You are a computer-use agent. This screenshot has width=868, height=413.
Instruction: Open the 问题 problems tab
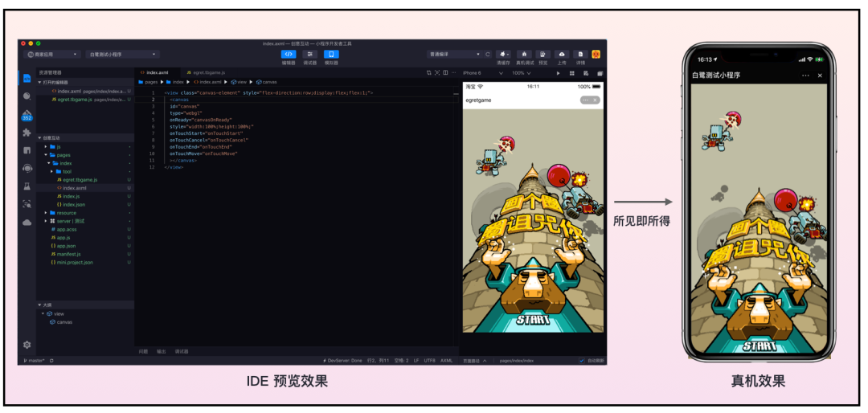pyautogui.click(x=143, y=352)
